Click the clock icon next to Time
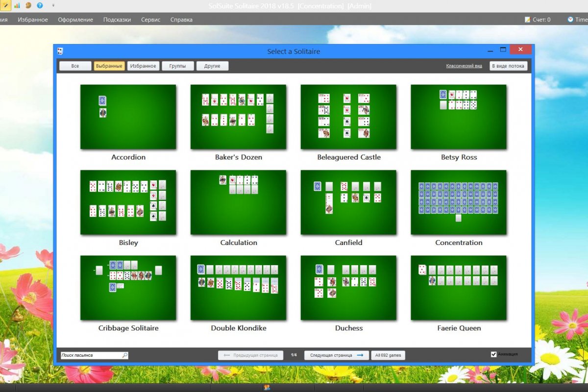This screenshot has width=588, height=392. 570,20
